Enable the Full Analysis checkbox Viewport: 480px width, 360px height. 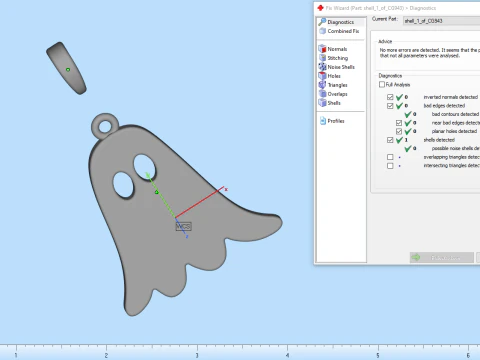point(382,84)
